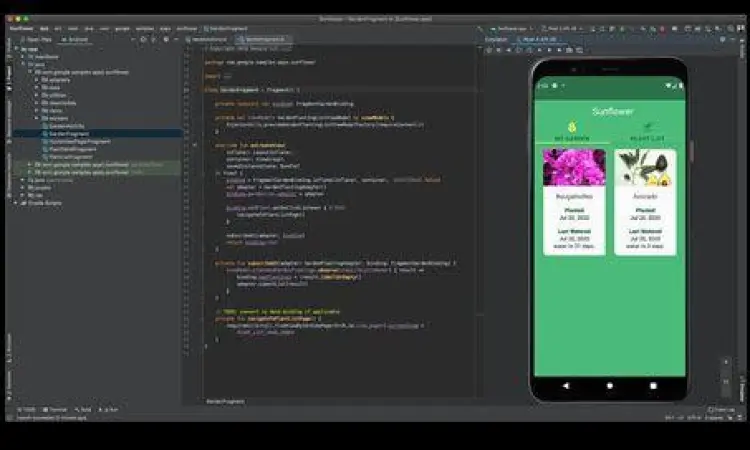Open Emulator panel gear settings

click(722, 39)
